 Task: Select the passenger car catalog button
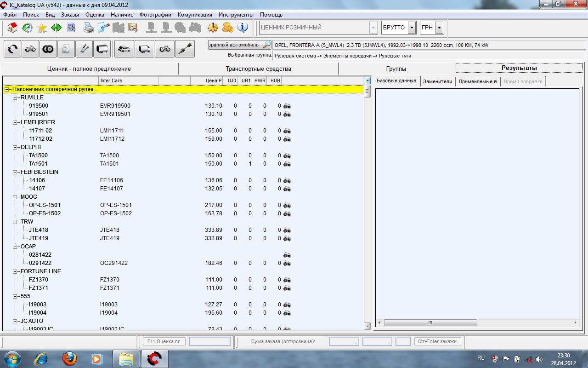pos(124,49)
